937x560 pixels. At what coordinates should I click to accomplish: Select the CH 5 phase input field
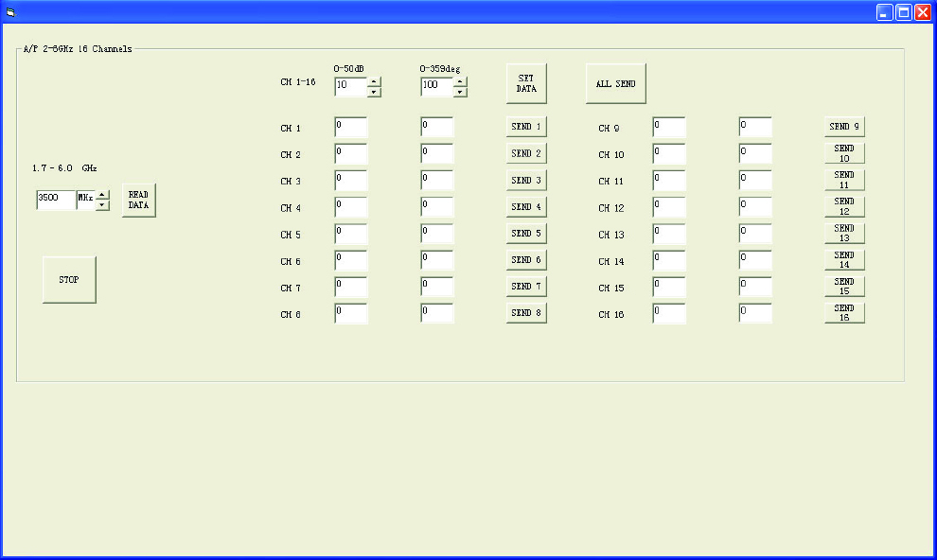tap(437, 234)
